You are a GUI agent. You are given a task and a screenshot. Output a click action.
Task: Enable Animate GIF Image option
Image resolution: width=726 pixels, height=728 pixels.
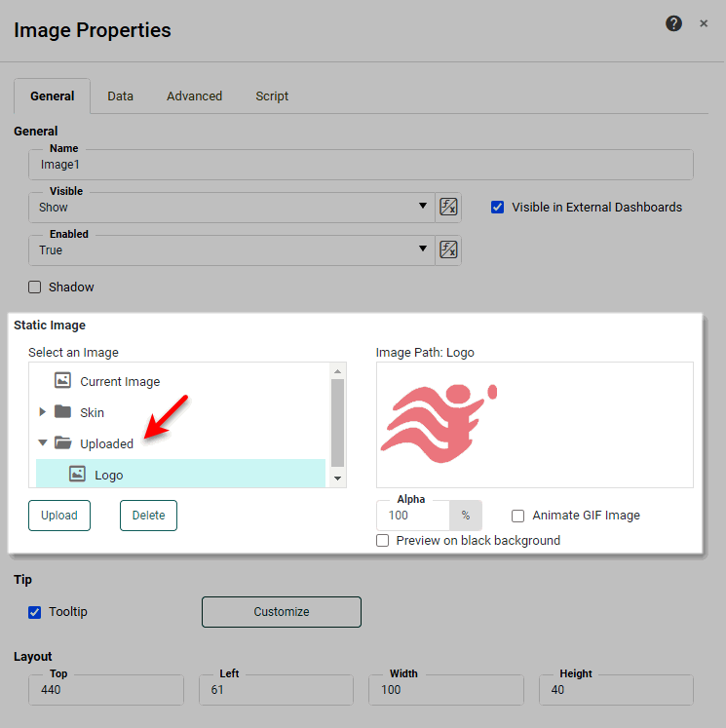(x=518, y=516)
